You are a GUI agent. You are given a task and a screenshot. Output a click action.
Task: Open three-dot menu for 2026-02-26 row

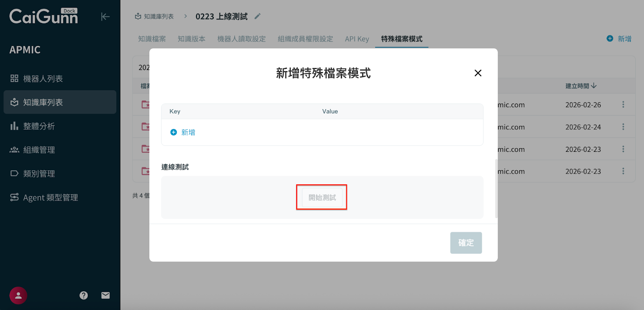point(623,105)
